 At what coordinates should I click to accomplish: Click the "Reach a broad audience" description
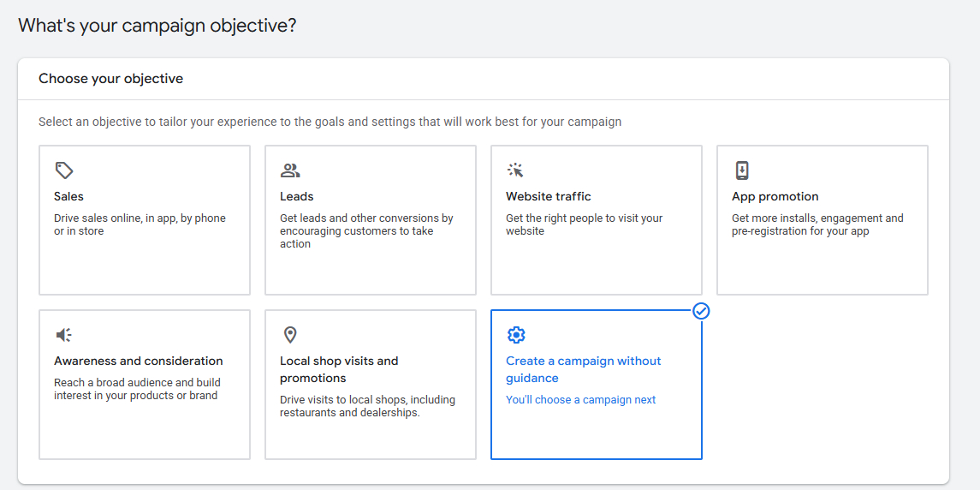pyautogui.click(x=137, y=389)
